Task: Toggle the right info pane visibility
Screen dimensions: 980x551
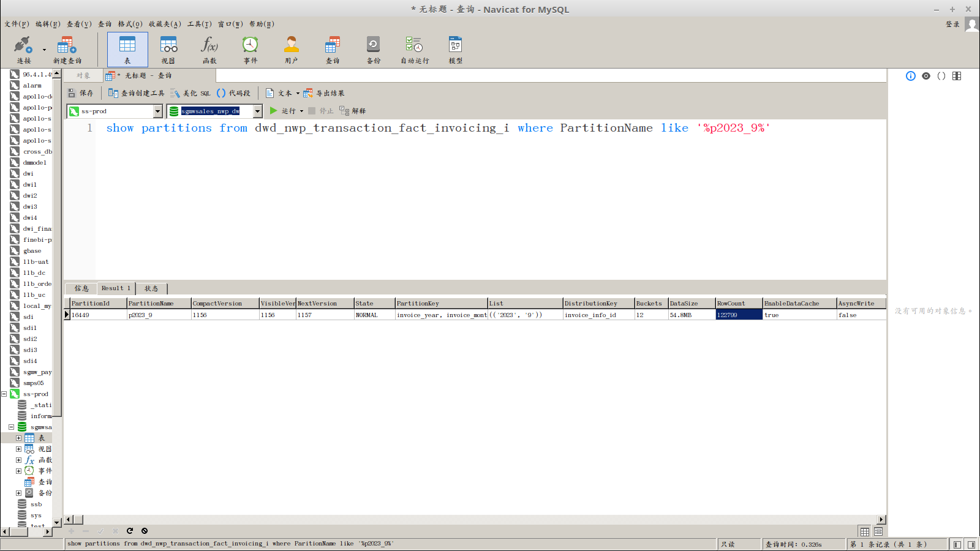Action: [x=971, y=544]
